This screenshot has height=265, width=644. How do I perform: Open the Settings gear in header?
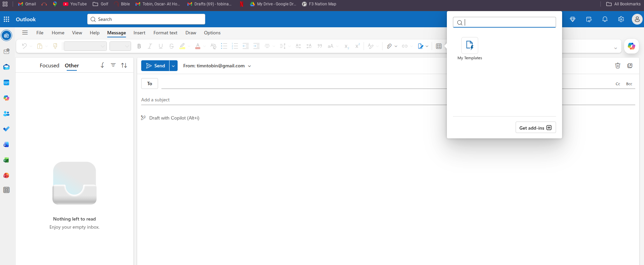[621, 19]
